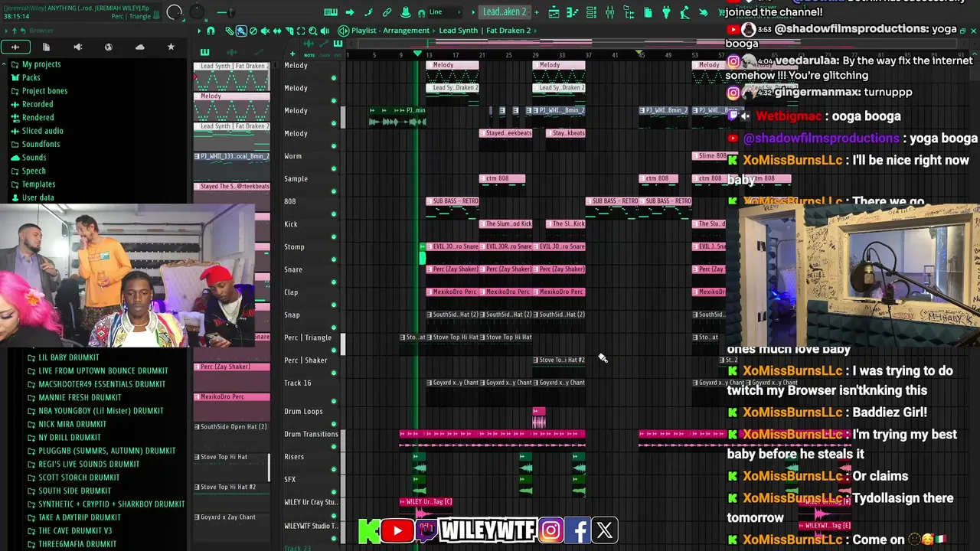Select the playlist Playback speaker tool
The width and height of the screenshot is (980, 551).
tap(325, 31)
